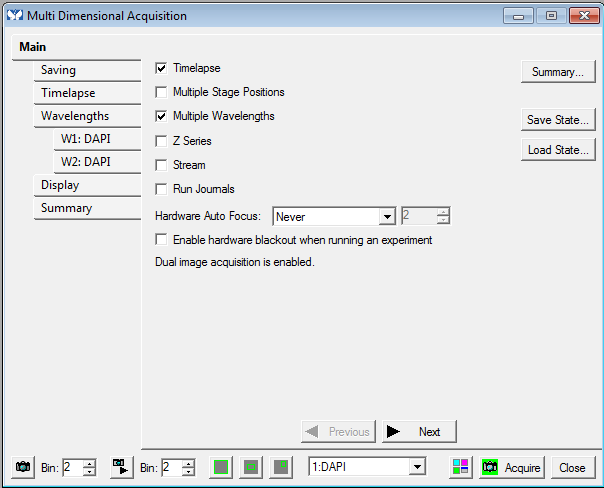Click the Save State... button
604x488 pixels.
(558, 120)
